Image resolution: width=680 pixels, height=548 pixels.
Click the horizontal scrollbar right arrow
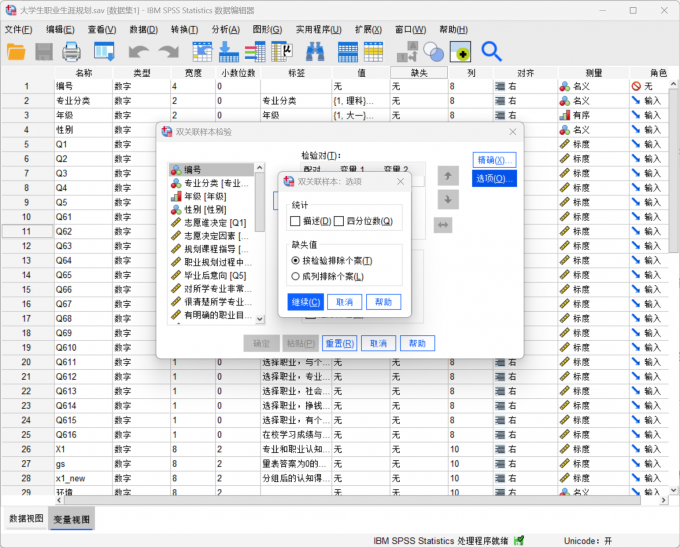pyautogui.click(x=663, y=500)
